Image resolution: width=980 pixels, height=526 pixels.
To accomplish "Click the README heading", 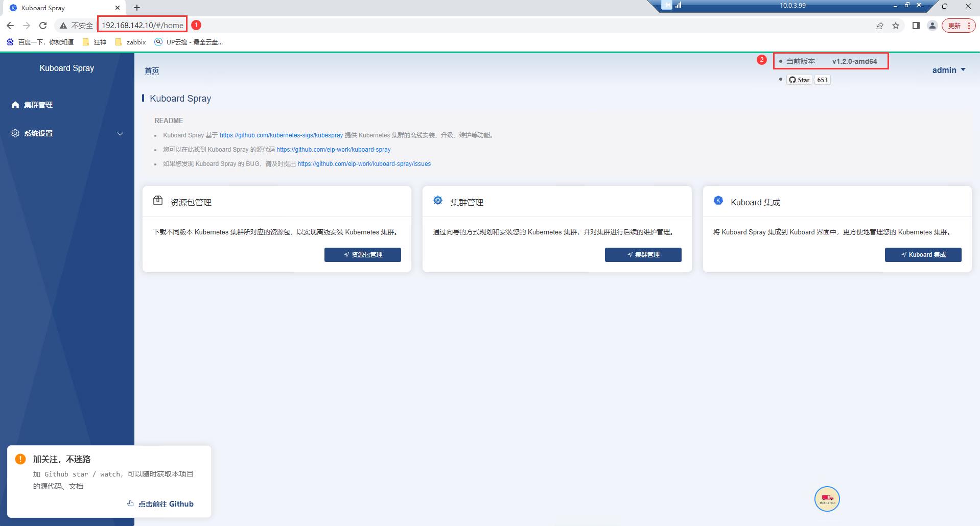I will 169,121.
